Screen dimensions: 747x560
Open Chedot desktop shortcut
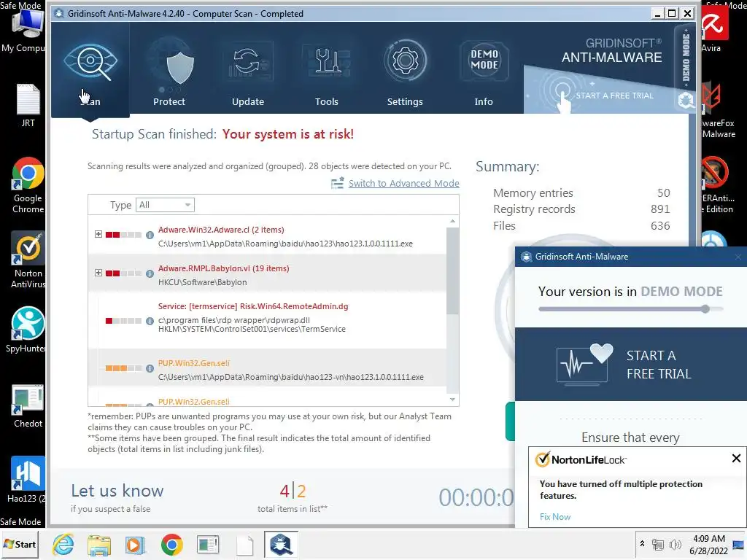point(28,405)
